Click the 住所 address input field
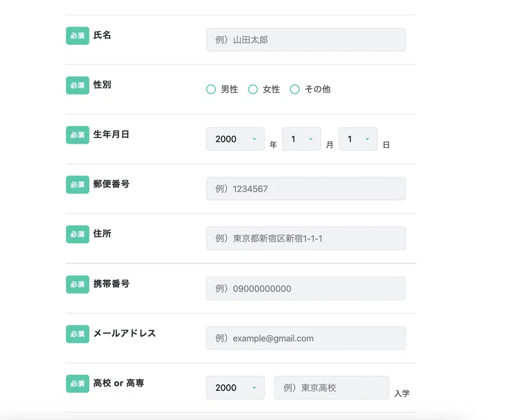 click(x=305, y=238)
